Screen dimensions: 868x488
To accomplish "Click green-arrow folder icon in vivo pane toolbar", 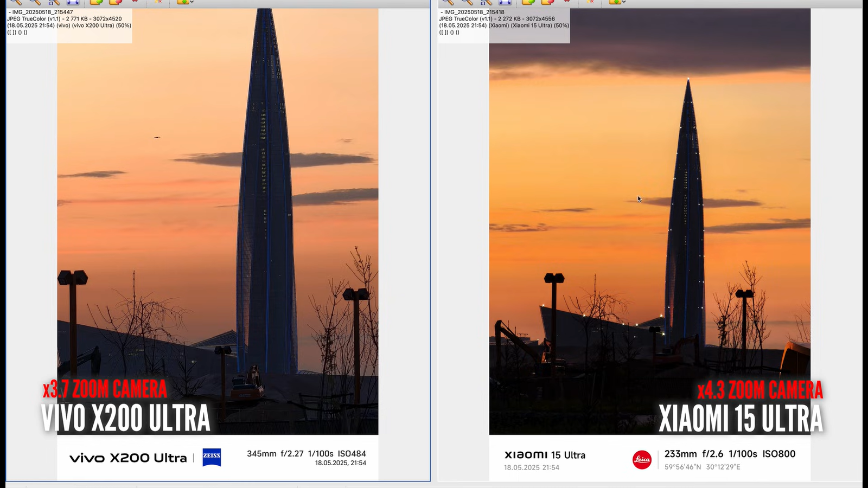I will pos(96,2).
